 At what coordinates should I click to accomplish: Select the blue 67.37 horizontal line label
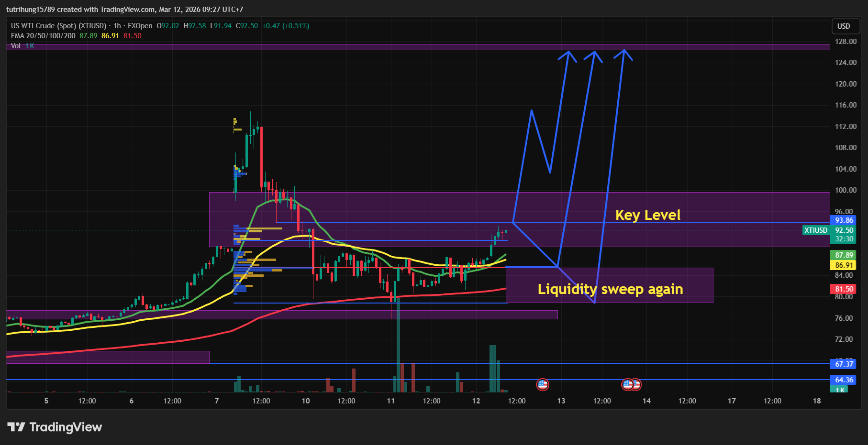pyautogui.click(x=844, y=364)
